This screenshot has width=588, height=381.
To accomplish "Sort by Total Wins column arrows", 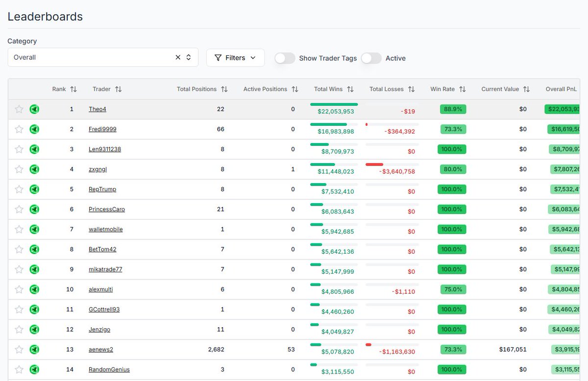I will coord(350,89).
